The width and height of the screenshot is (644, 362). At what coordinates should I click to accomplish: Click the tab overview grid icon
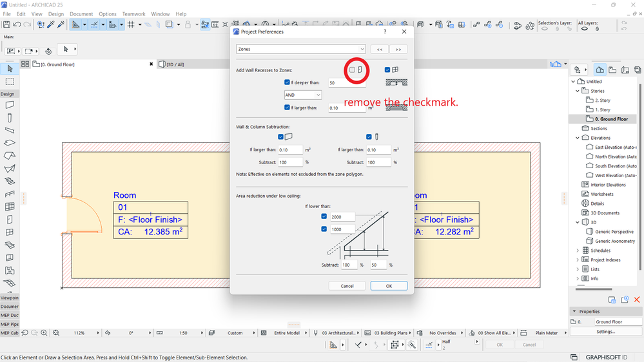[25, 64]
